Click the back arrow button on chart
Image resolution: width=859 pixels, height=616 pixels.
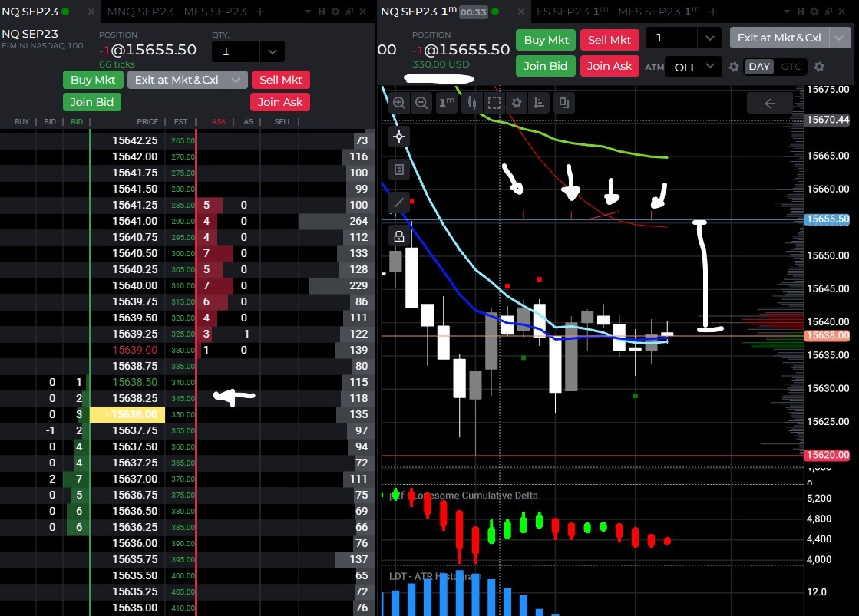click(x=770, y=103)
